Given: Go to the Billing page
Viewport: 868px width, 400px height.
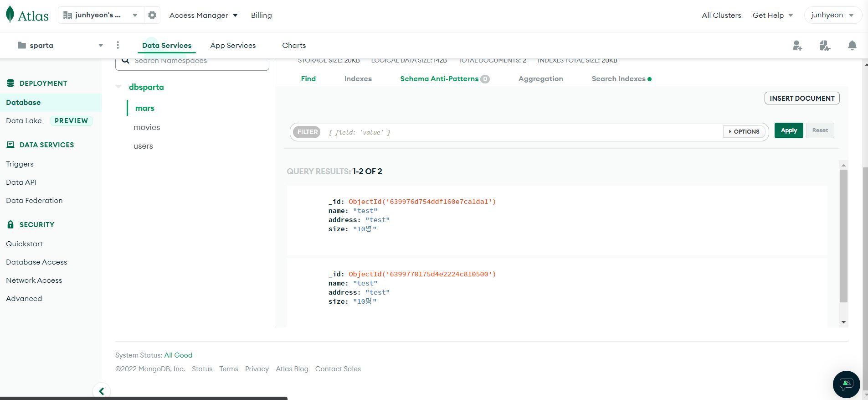Looking at the screenshot, I should pos(262,15).
